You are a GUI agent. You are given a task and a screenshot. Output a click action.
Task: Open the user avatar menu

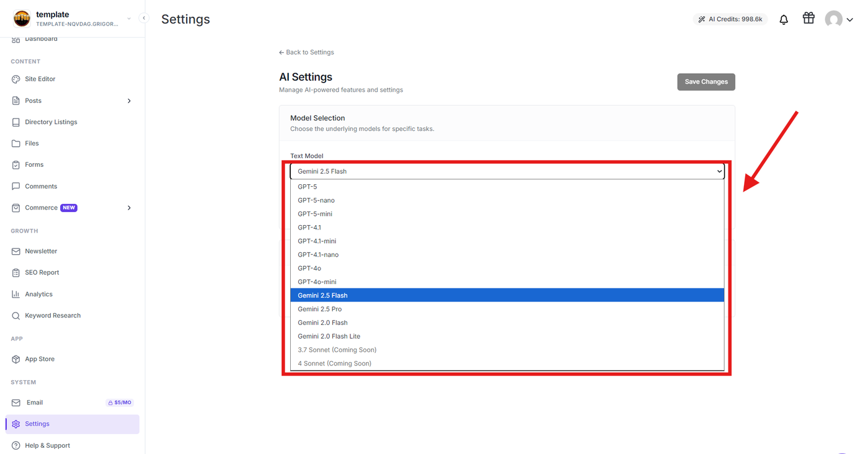point(839,19)
